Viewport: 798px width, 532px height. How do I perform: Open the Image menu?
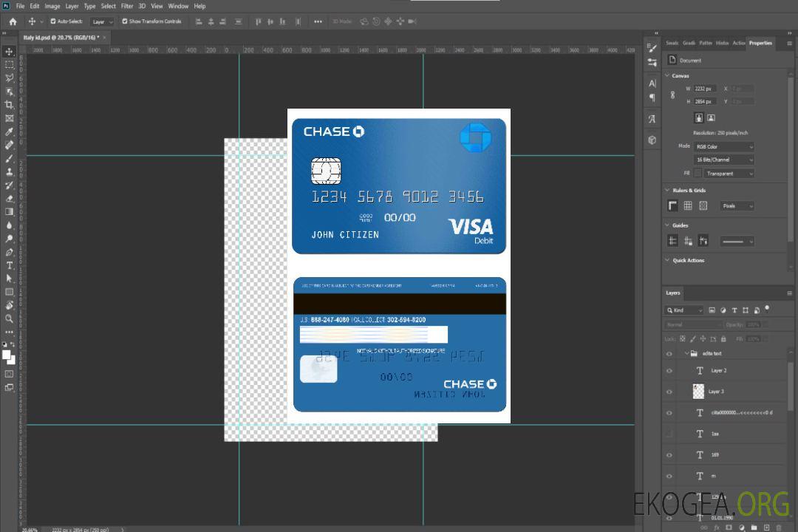coord(52,6)
